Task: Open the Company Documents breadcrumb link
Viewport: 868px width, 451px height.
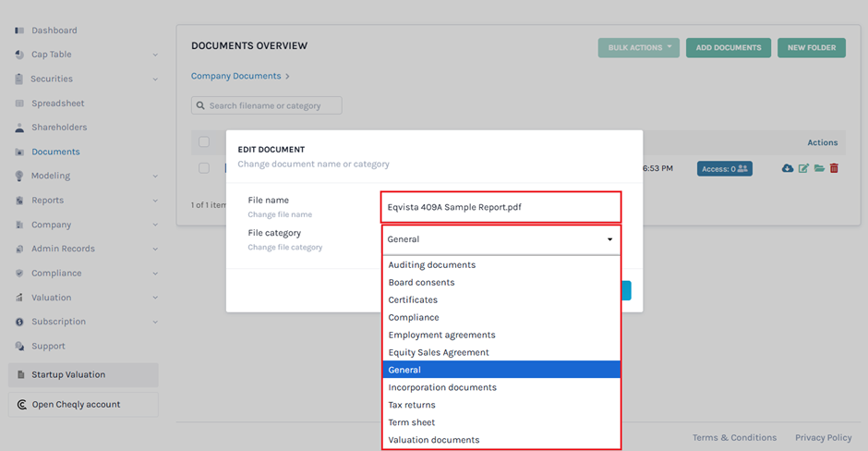Action: point(235,76)
